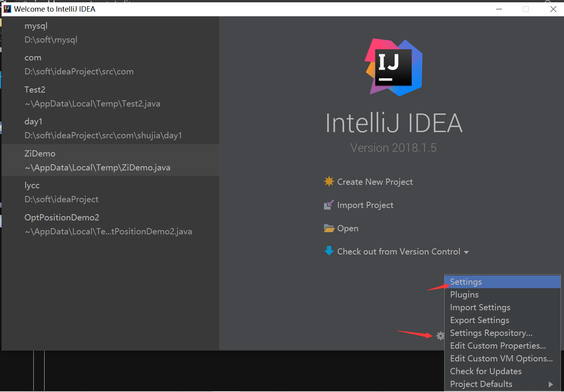Select Settings from the Configure menu
The height and width of the screenshot is (392, 564).
[x=503, y=282]
